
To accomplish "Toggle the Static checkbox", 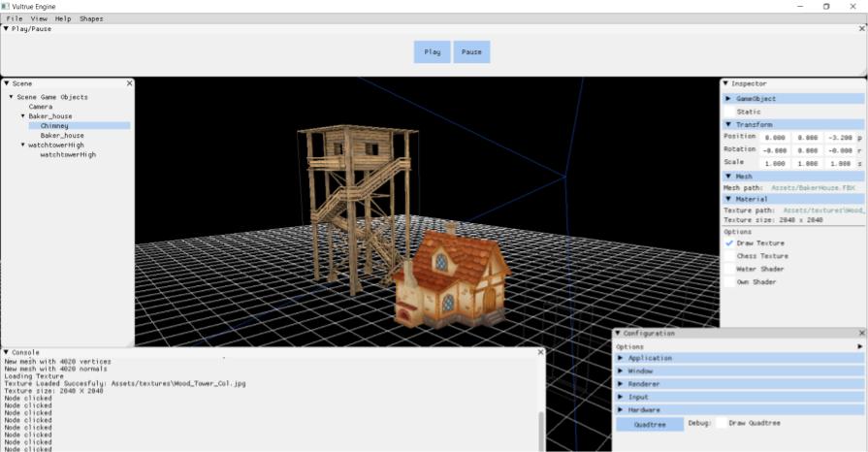I will pos(729,112).
